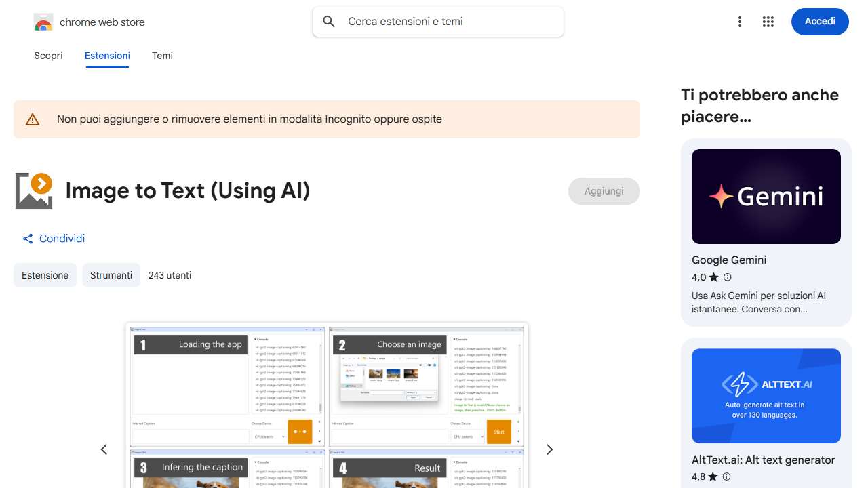
Task: Click the warning triangle in the notice banner
Action: pos(33,119)
